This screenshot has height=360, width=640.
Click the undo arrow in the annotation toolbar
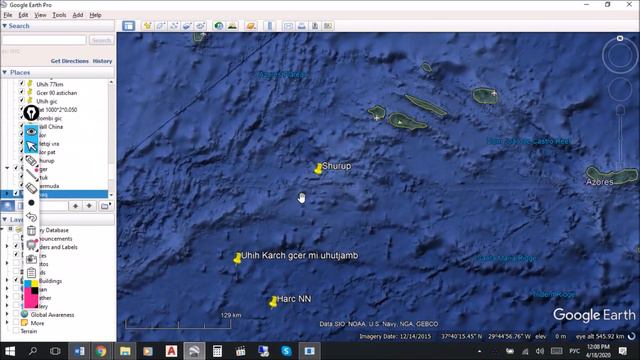(x=31, y=217)
